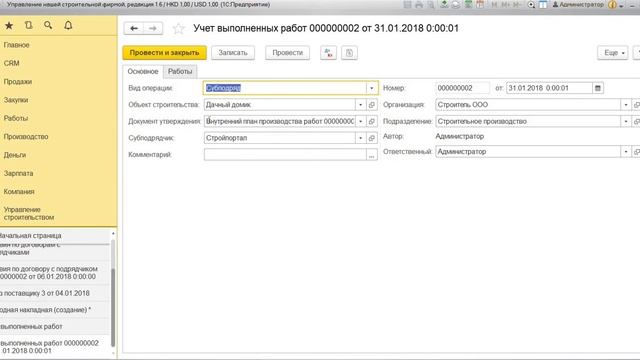Open the CRM section
This screenshot has width=640, height=360.
[x=11, y=63]
